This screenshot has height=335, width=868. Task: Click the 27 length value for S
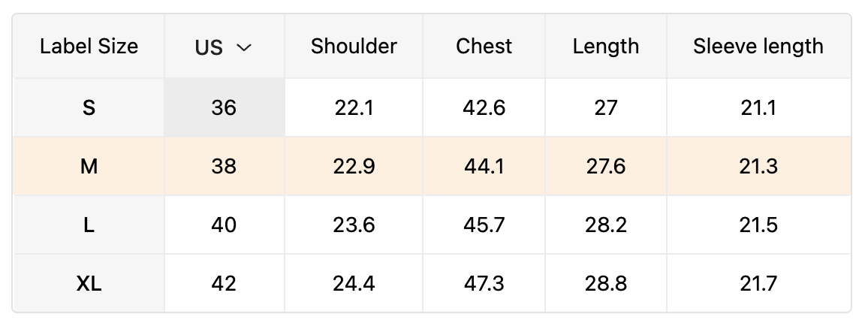pyautogui.click(x=605, y=108)
